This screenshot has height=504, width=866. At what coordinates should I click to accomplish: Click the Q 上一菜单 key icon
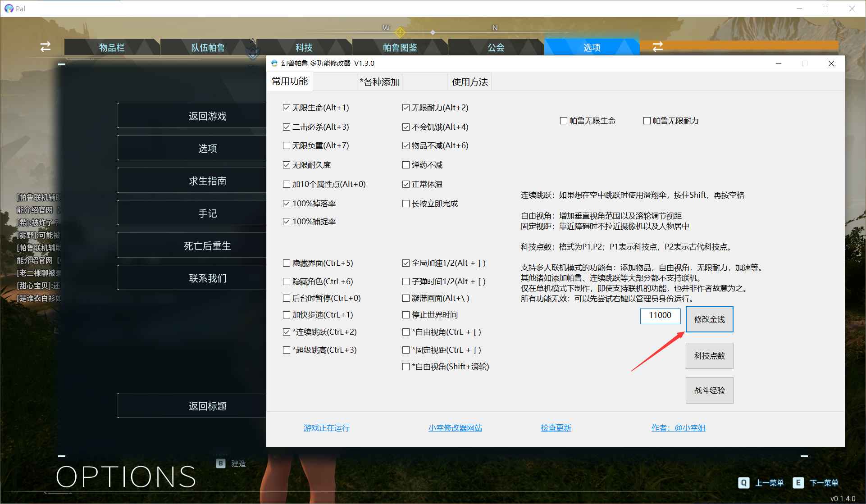(x=743, y=483)
